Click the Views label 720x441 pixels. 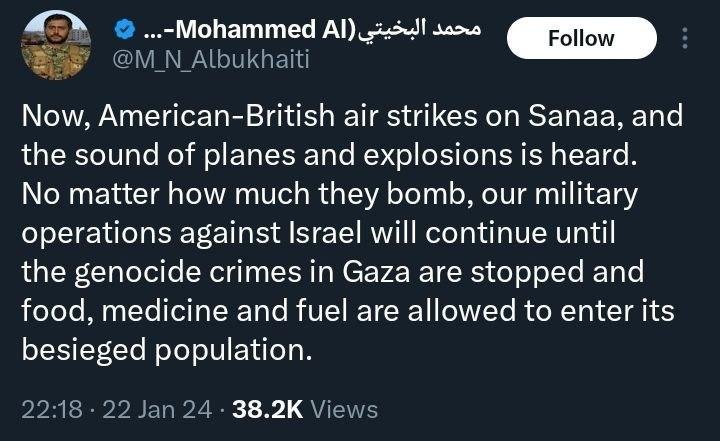tap(345, 409)
